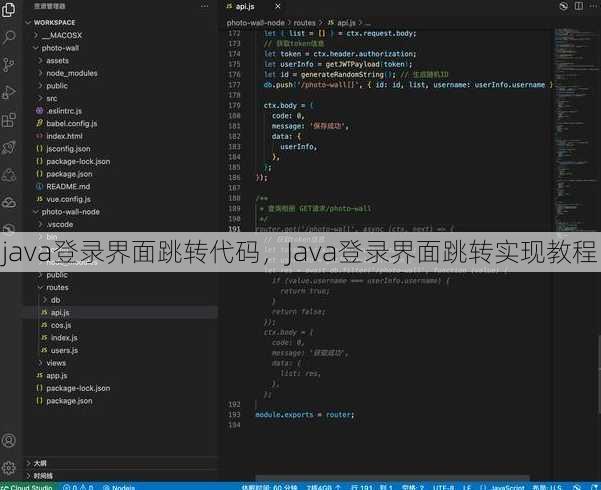Open the Search view in the activity bar

[x=8, y=37]
